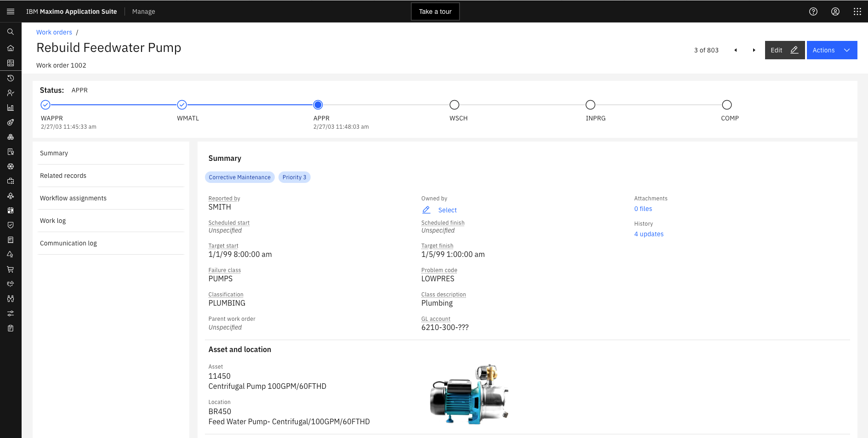Open the briefcase toolkit icon in the sidebar
The image size is (868, 438).
point(11,181)
